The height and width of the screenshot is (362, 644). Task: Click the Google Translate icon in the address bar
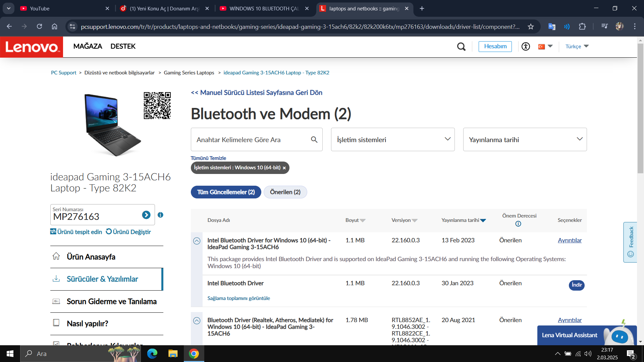click(x=551, y=26)
